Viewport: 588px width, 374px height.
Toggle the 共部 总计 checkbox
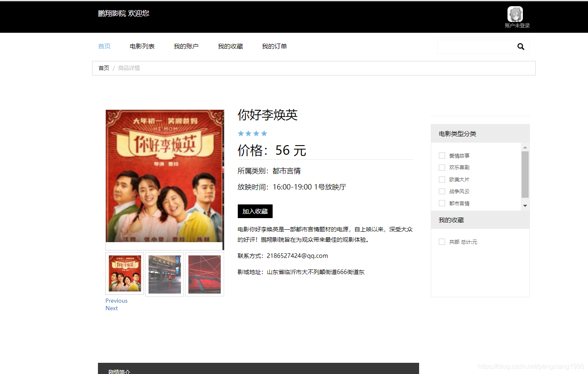[442, 242]
